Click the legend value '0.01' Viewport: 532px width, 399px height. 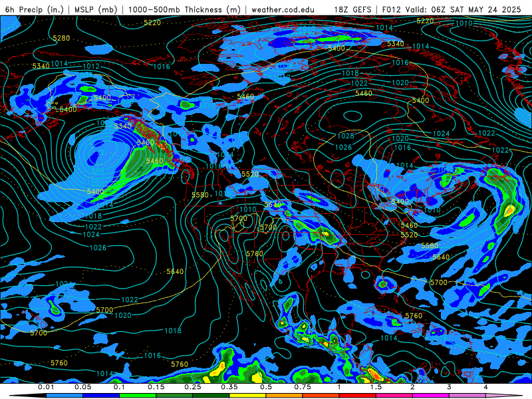click(46, 387)
